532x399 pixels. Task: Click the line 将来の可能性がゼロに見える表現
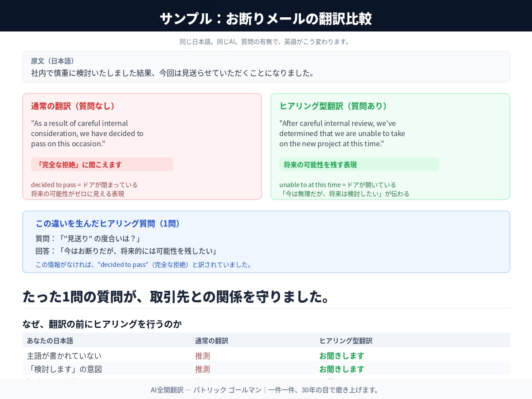tap(78, 194)
